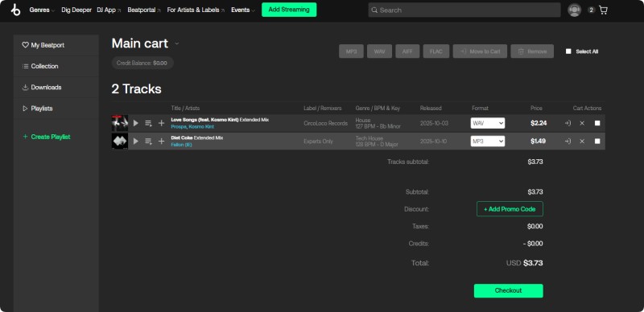Expand the Genres menu
Screen dimensions: 644x312
[x=42, y=10]
